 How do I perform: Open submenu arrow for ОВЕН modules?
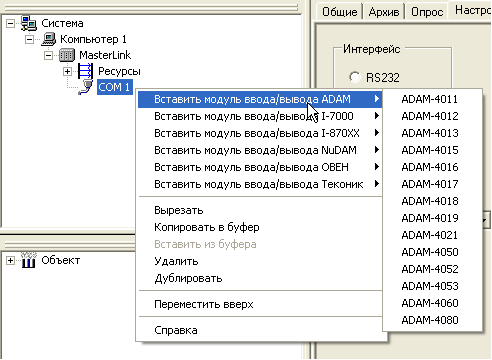[377, 167]
